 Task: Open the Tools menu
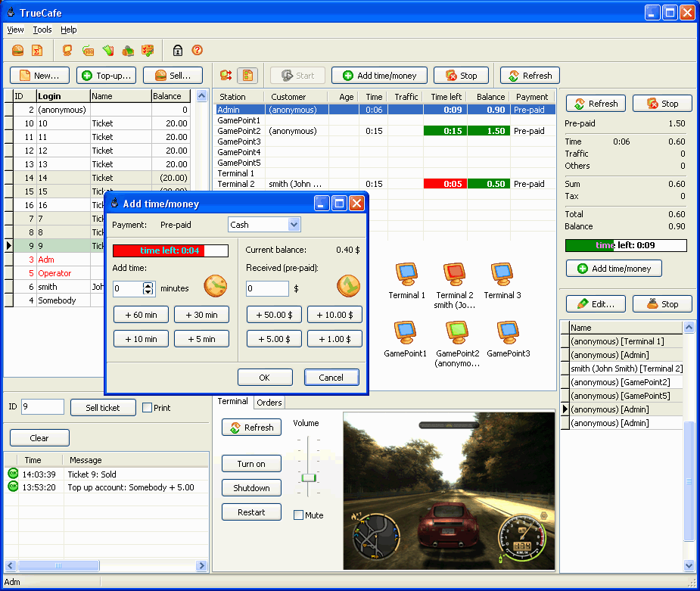[42, 30]
